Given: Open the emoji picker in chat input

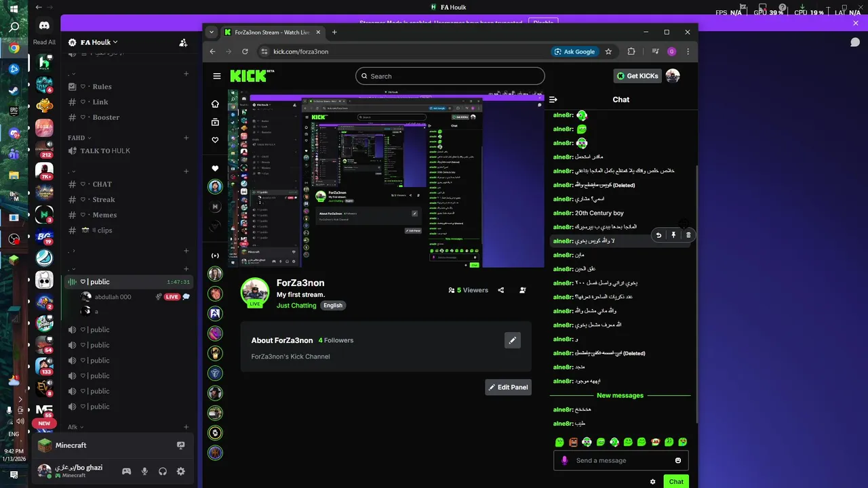Looking at the screenshot, I should click(678, 460).
